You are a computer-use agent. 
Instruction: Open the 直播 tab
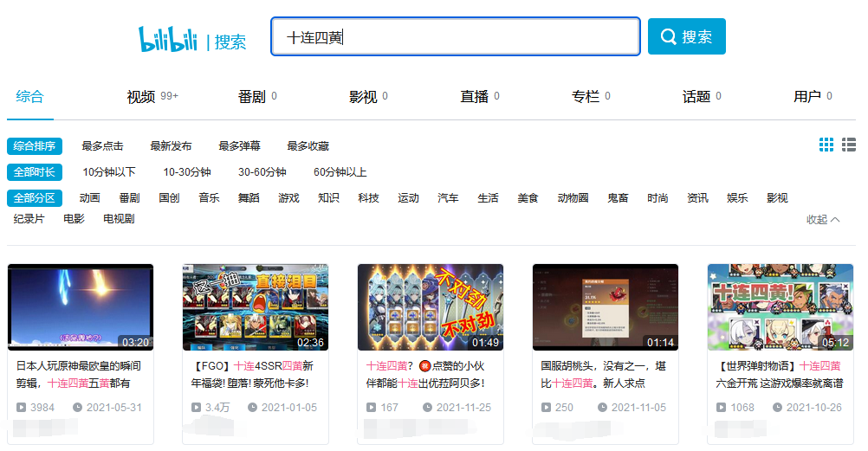coord(479,97)
